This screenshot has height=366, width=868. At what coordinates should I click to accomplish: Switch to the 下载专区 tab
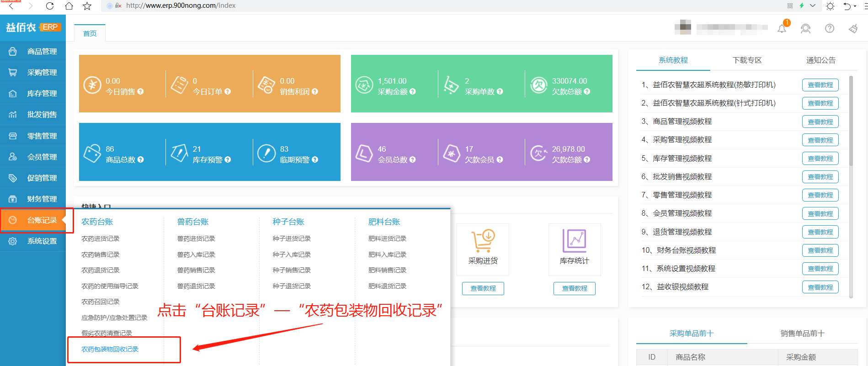(747, 60)
